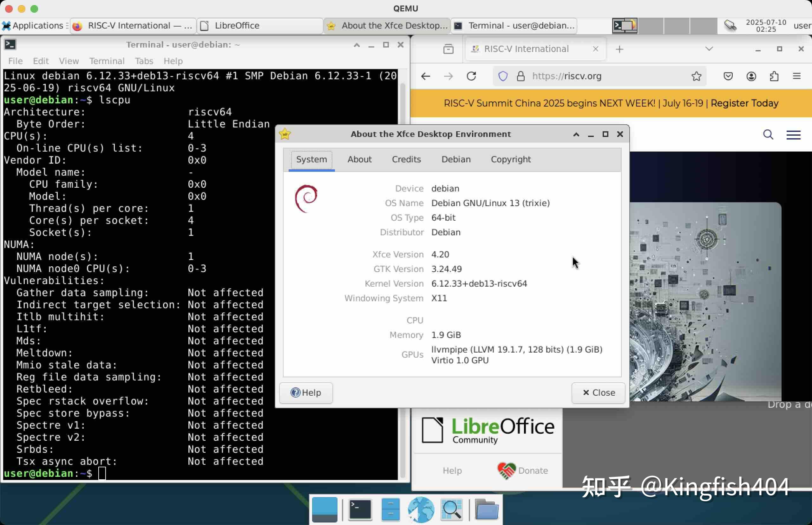This screenshot has height=525, width=812.
Task: Open the user session dropdown at top right
Action: [x=803, y=25]
